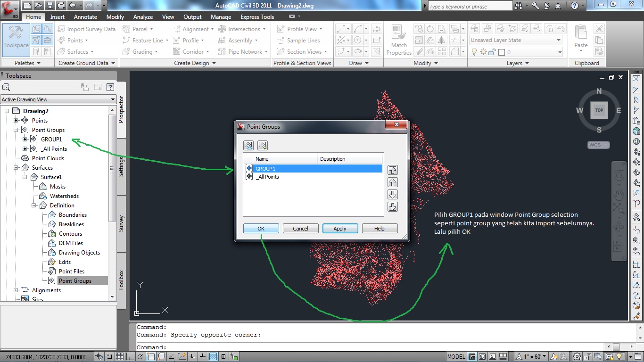This screenshot has width=644, height=362.
Task: Click move-to-top arrow in Point Groups dialog
Action: 392,170
